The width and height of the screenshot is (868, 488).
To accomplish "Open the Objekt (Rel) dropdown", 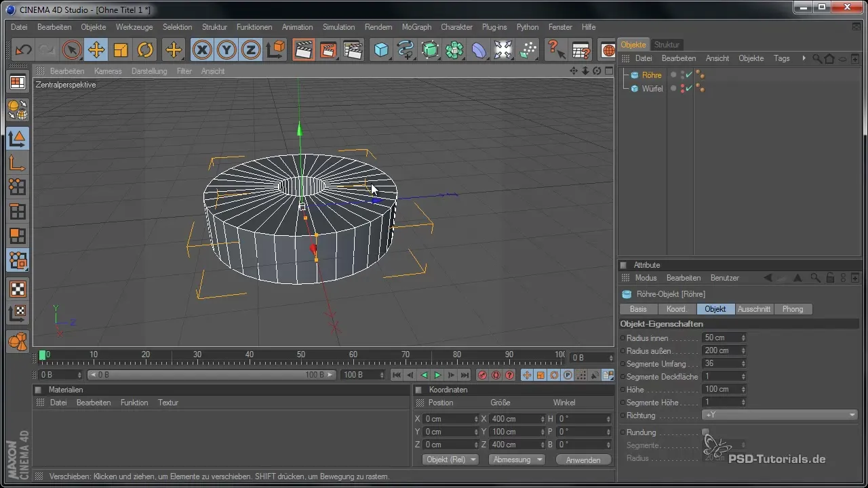I will click(450, 460).
